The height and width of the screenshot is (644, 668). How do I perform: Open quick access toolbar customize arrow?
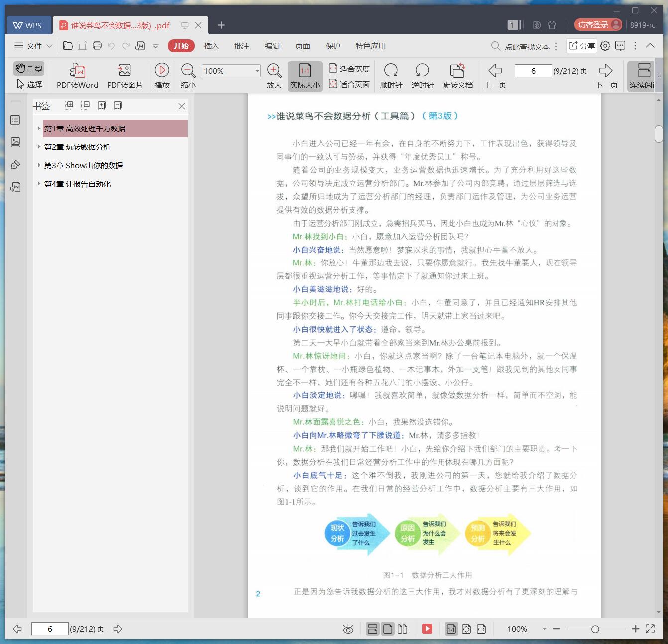coord(155,46)
